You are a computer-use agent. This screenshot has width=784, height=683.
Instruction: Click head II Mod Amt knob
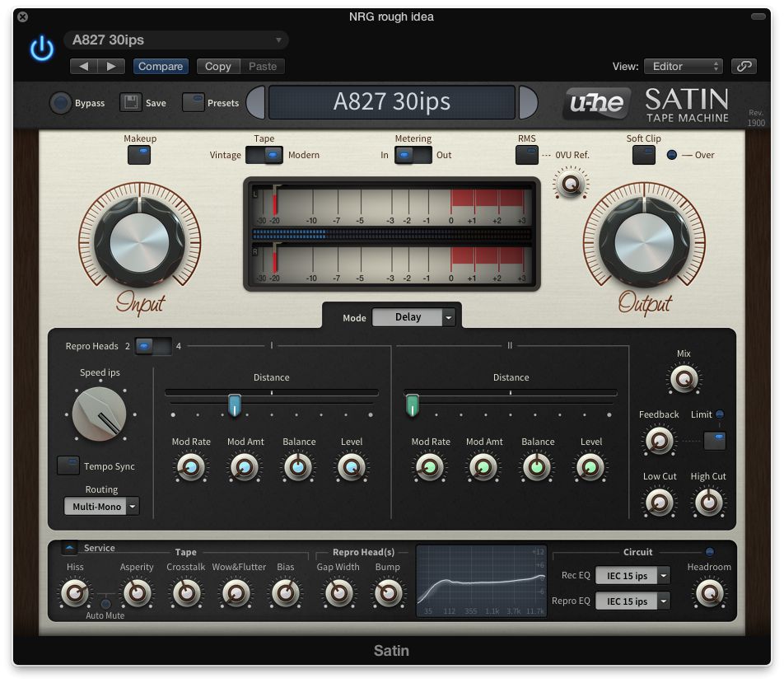(x=483, y=467)
